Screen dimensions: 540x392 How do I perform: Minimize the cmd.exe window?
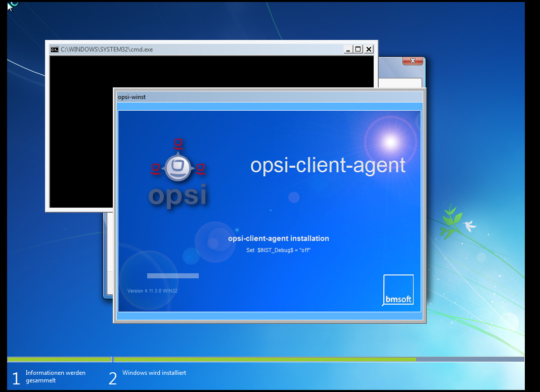(348, 49)
